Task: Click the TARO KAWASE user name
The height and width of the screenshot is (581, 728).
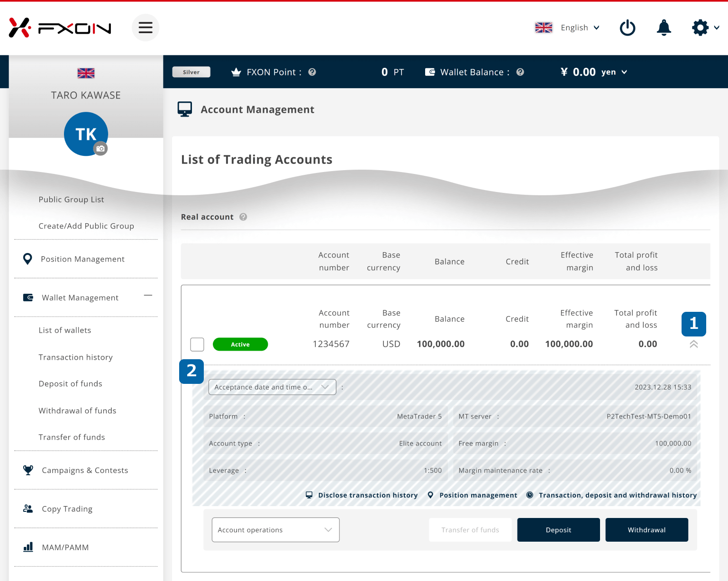Action: [86, 95]
